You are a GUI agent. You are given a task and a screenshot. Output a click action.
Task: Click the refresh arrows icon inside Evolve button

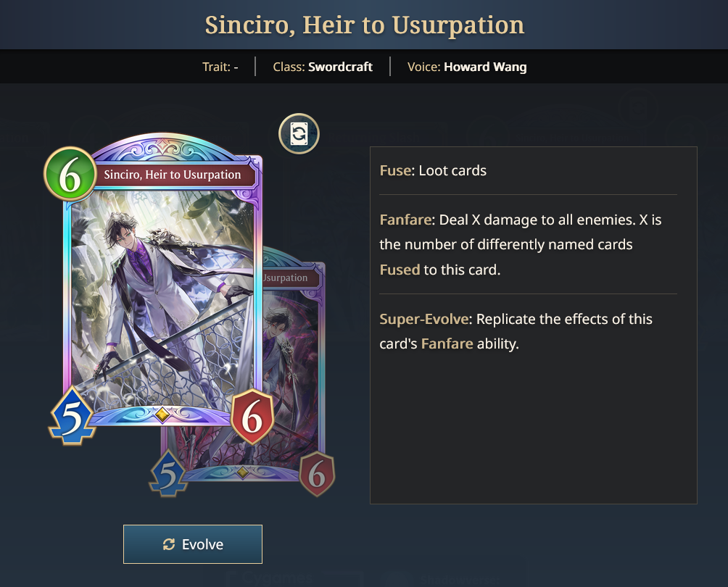169,544
